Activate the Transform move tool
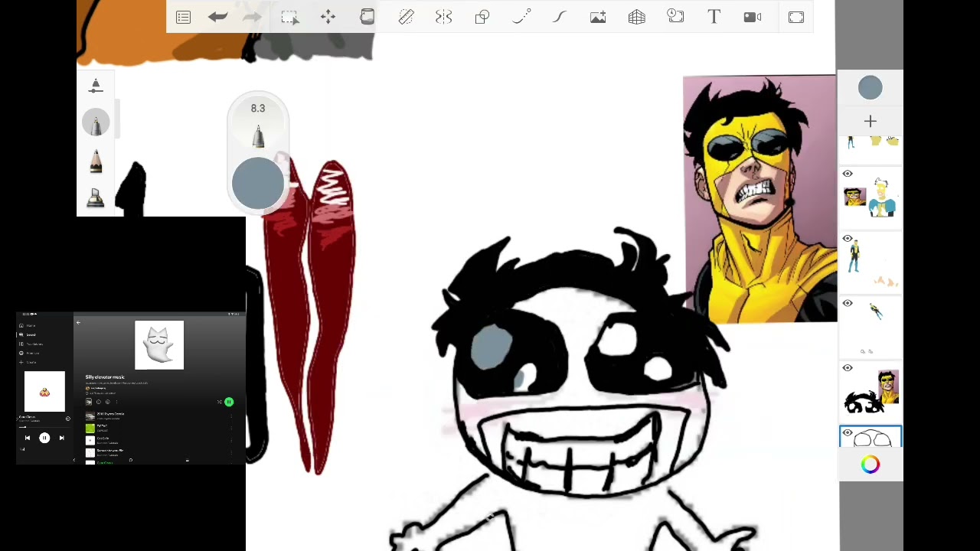 328,17
